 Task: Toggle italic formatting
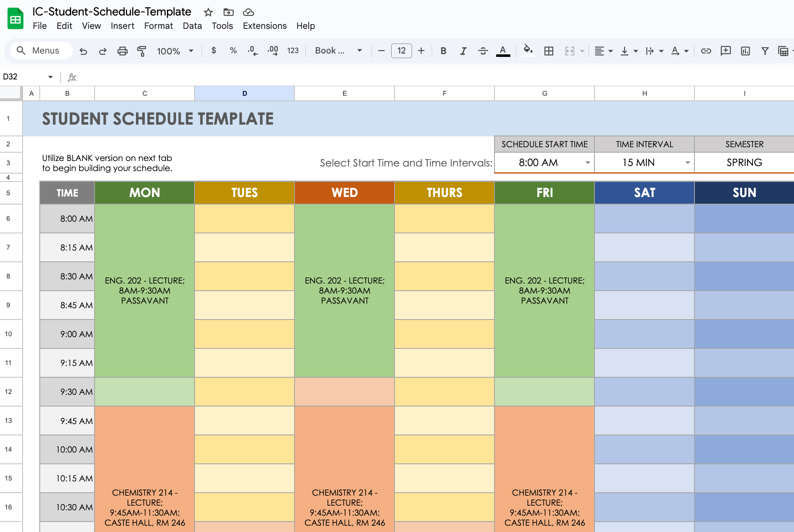[x=463, y=51]
